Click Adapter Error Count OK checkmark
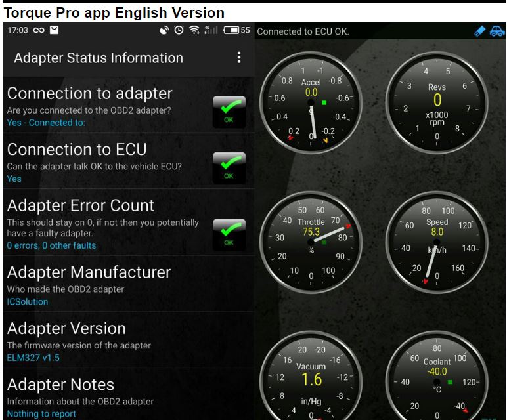507x420 pixels. pyautogui.click(x=229, y=234)
